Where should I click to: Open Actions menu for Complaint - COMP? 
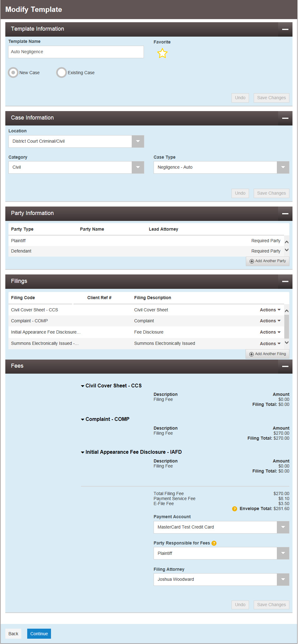(x=270, y=321)
